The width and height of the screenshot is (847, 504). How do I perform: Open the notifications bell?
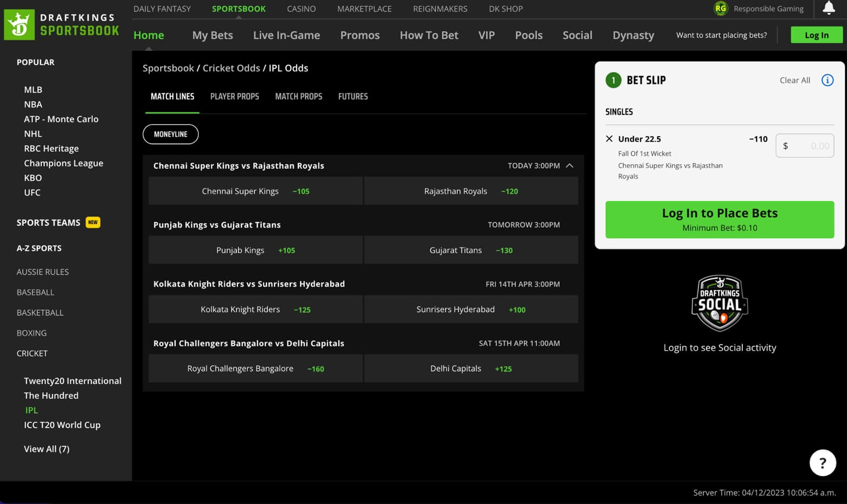[828, 8]
